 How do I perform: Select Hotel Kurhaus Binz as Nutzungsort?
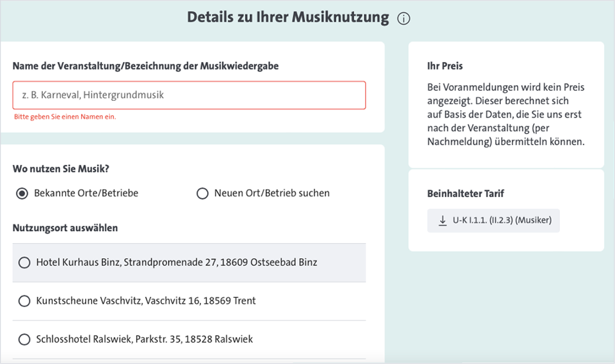pyautogui.click(x=24, y=263)
